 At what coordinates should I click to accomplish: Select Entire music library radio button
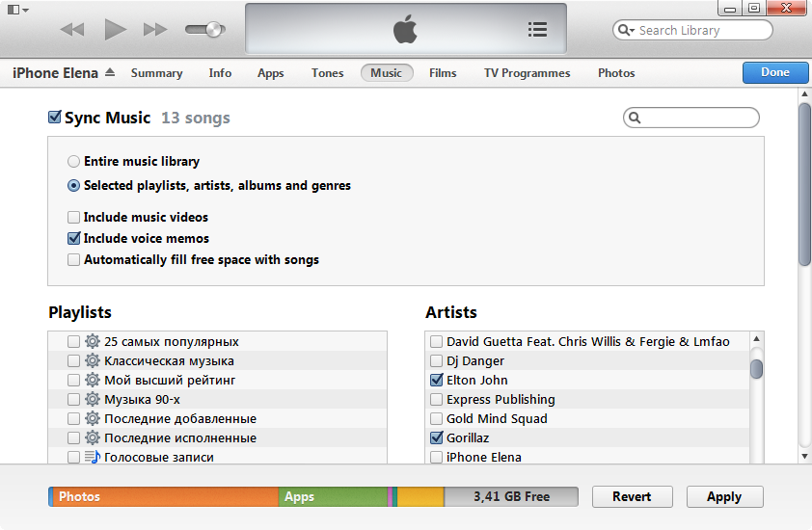point(73,162)
